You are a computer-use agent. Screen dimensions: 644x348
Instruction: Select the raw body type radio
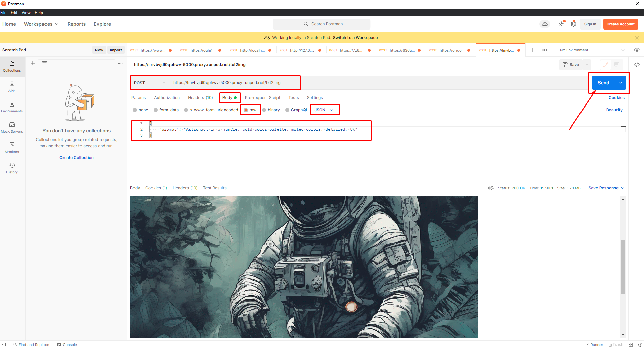[246, 110]
